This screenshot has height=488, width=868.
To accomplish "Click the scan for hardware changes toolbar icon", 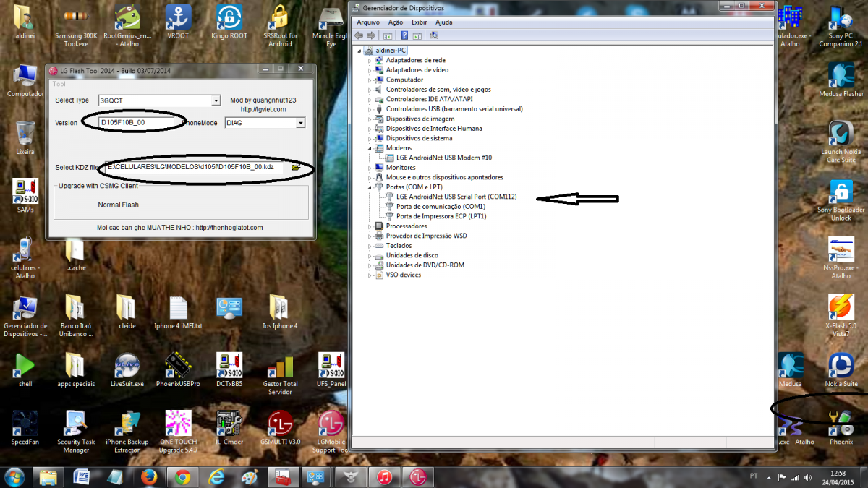I will coord(434,35).
